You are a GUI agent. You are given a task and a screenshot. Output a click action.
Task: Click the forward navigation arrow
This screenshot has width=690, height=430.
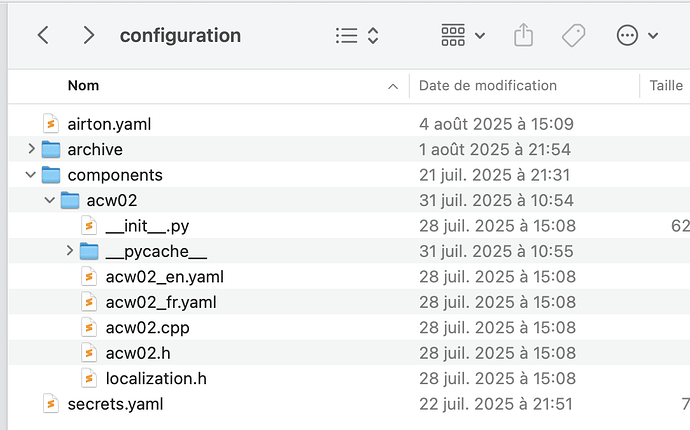tap(89, 36)
